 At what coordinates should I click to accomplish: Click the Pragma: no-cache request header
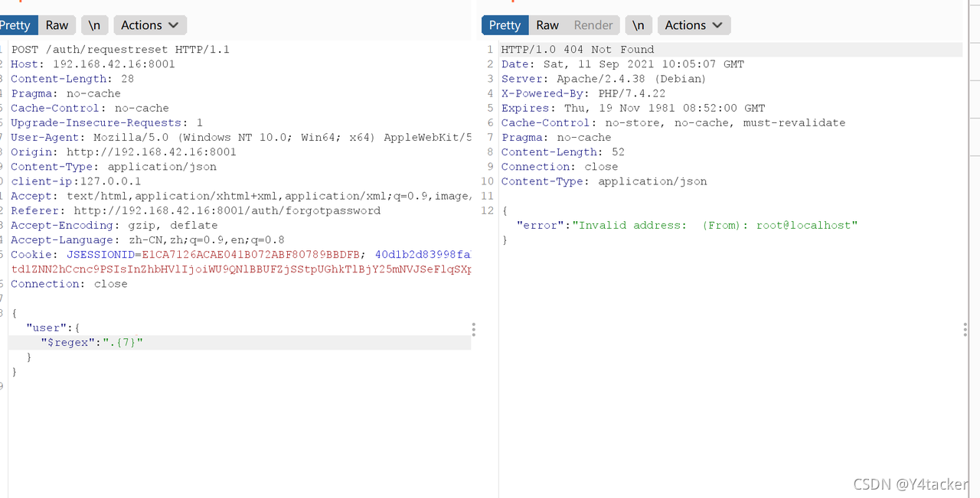pyautogui.click(x=65, y=93)
